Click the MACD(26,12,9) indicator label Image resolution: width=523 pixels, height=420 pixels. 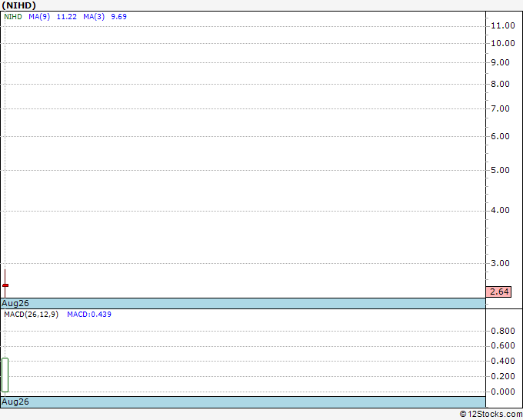click(x=31, y=315)
